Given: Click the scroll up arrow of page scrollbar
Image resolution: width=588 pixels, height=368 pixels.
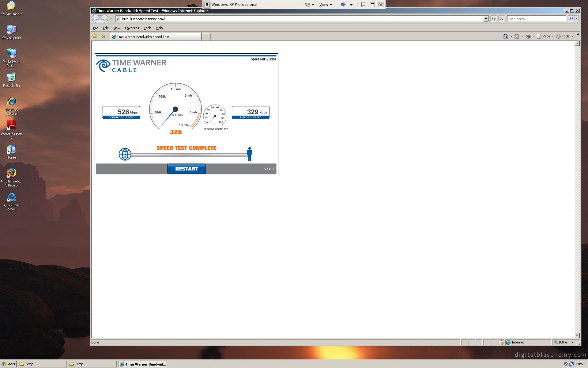Looking at the screenshot, I should coord(577,44).
